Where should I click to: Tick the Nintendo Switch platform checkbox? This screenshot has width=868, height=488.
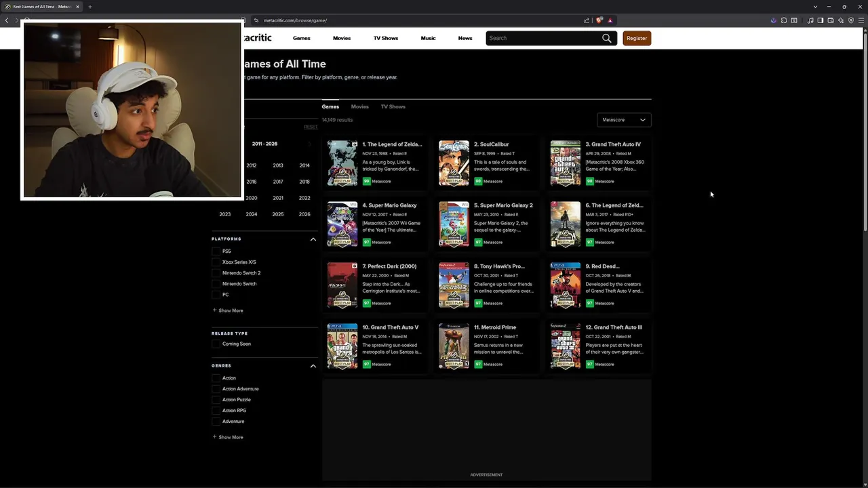[x=216, y=284]
